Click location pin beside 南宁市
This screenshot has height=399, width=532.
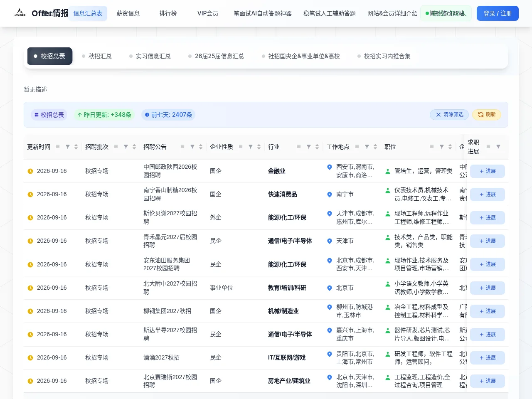[330, 195]
